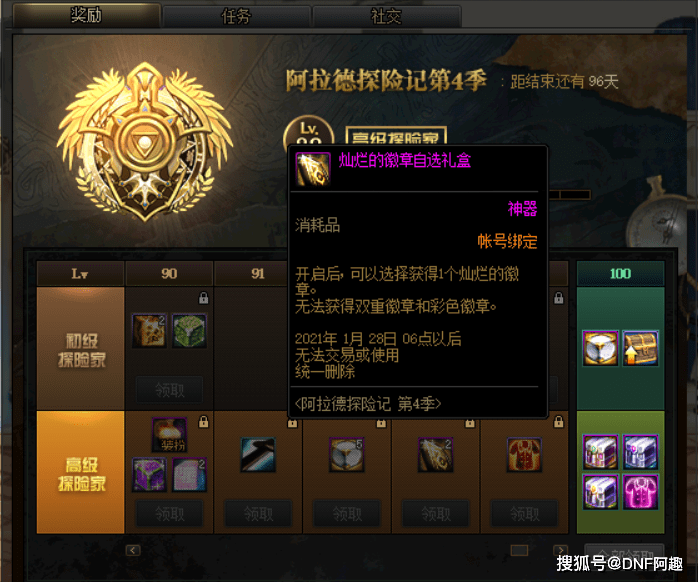Click the purple cube reward in 高级探险家 row

pyautogui.click(x=149, y=475)
